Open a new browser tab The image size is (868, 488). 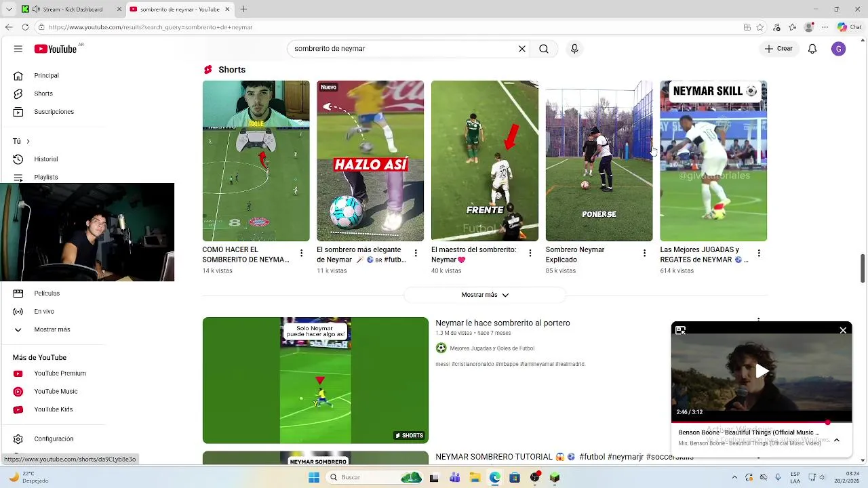click(243, 9)
